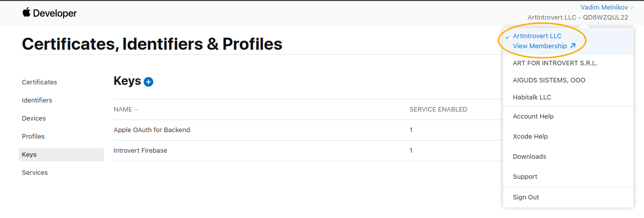Select the checked ArtIntrovert LLC team
The image size is (644, 218).
537,36
